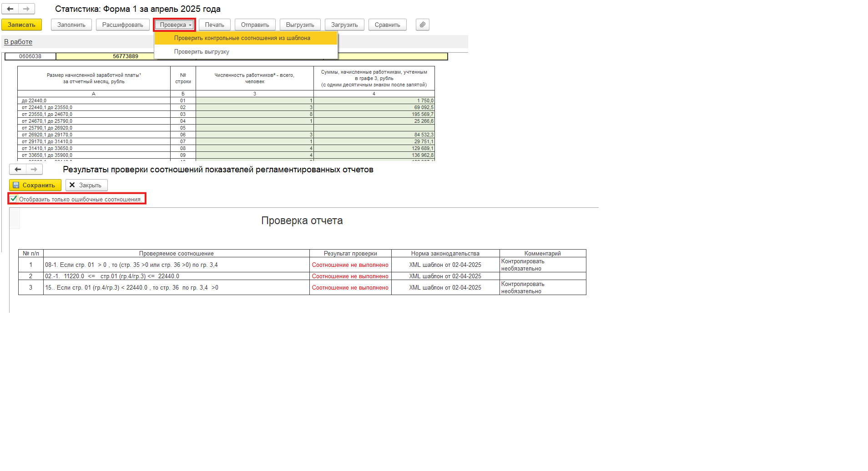Image resolution: width=868 pixels, height=471 pixels.
Task: Click row label от 25790,1 до 26920,0
Action: pyautogui.click(x=94, y=128)
